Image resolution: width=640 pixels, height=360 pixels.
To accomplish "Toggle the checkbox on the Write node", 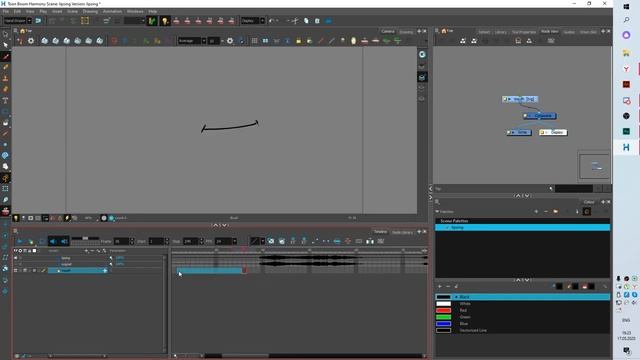I will click(x=509, y=132).
